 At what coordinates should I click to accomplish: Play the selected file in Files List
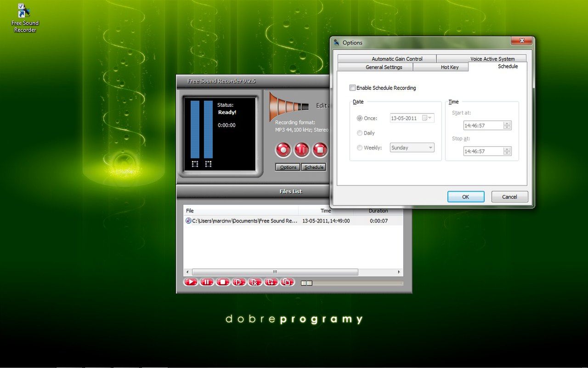coord(191,282)
